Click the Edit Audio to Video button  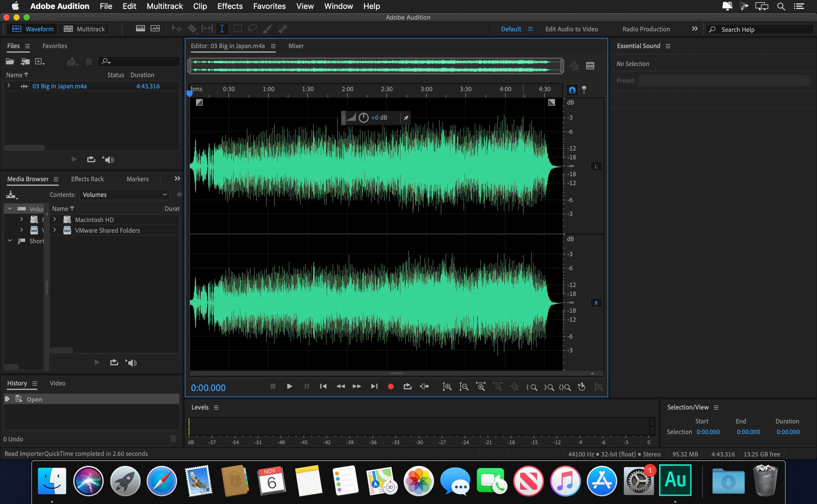click(571, 29)
